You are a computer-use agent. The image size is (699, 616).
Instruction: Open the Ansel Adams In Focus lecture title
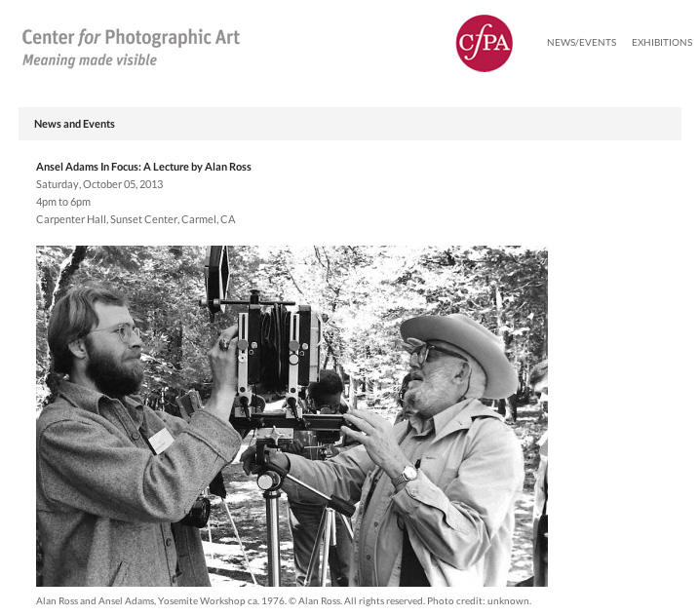pyautogui.click(x=143, y=167)
